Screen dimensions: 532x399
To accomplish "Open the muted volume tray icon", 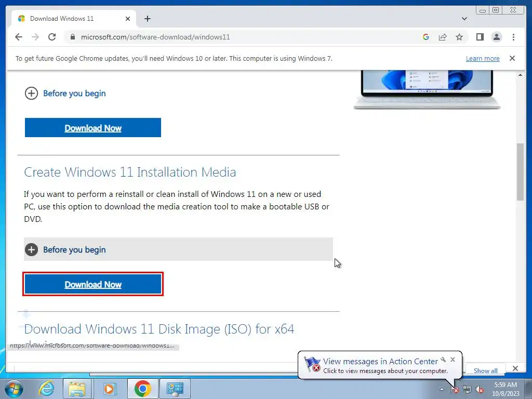I will point(480,390).
